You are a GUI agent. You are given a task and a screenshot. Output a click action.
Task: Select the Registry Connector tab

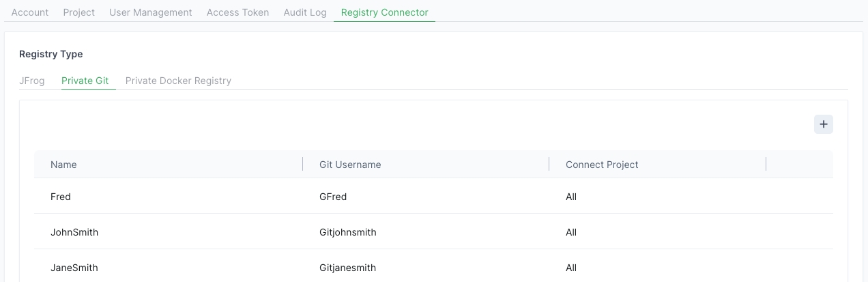(x=384, y=12)
